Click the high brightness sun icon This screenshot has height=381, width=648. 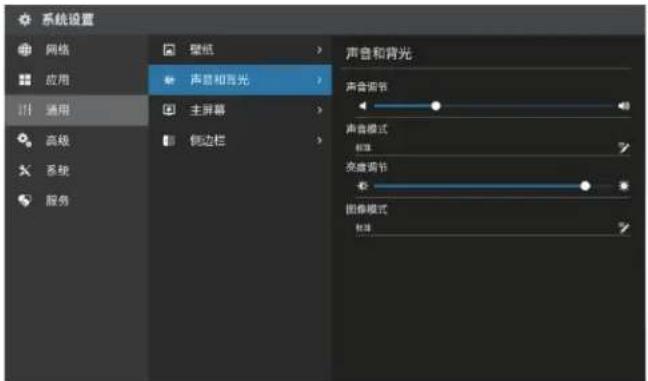tap(624, 186)
